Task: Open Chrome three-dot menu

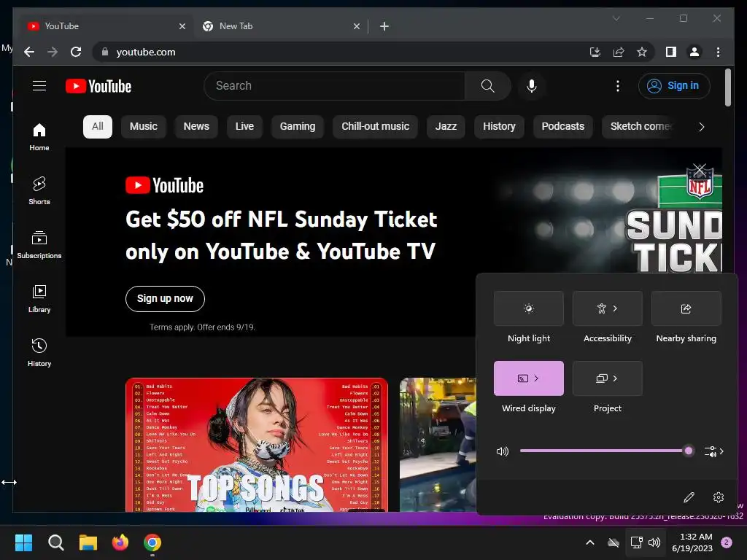Action: [x=718, y=52]
